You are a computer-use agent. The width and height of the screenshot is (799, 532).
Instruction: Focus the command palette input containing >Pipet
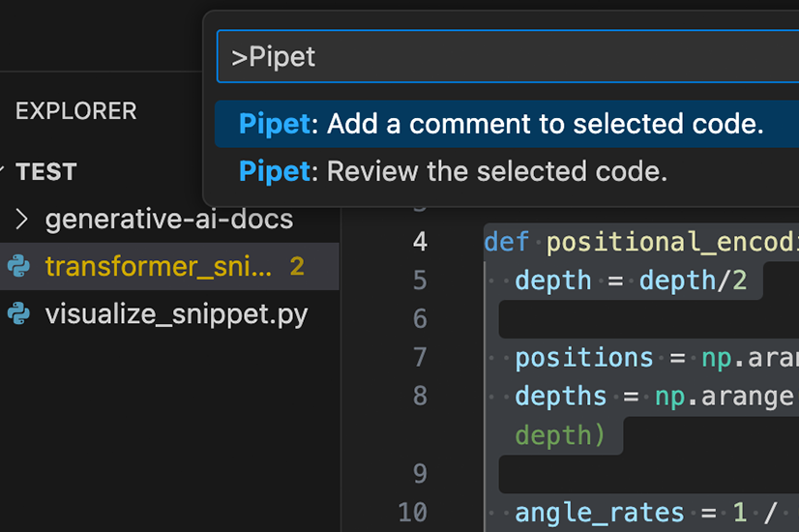coord(503,57)
